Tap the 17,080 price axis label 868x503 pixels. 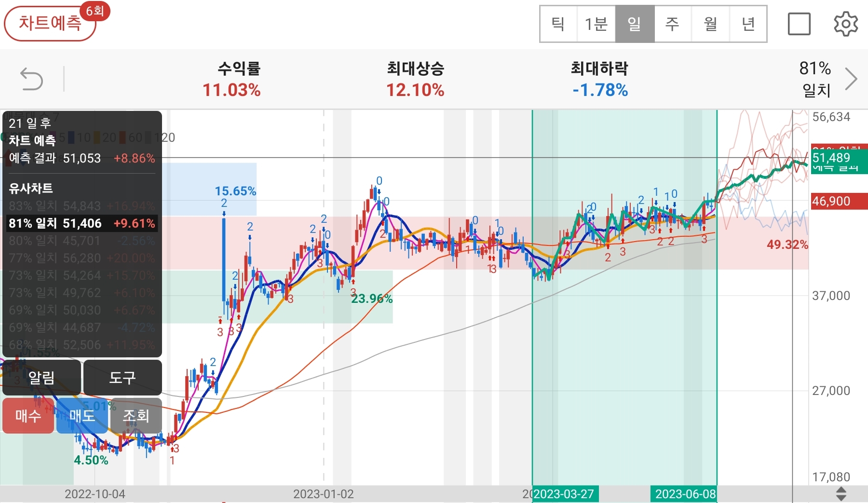pos(831,477)
